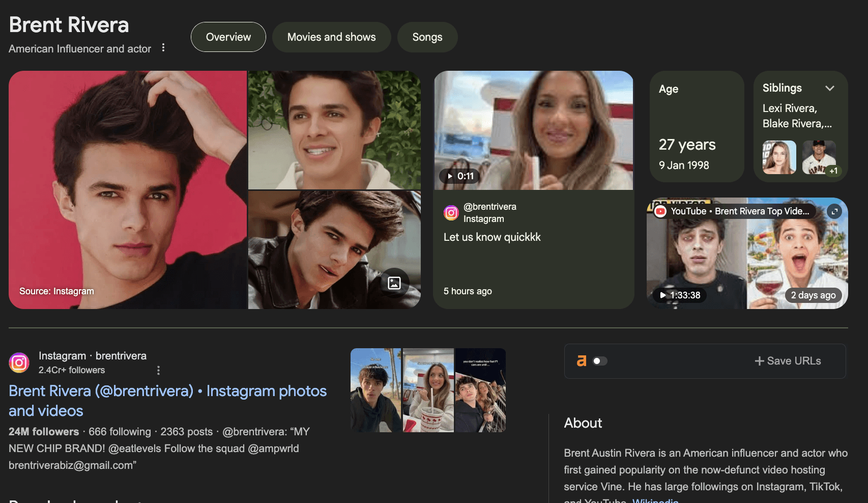The width and height of the screenshot is (868, 503).
Task: Switch to the Movies and shows tab
Action: pyautogui.click(x=332, y=37)
